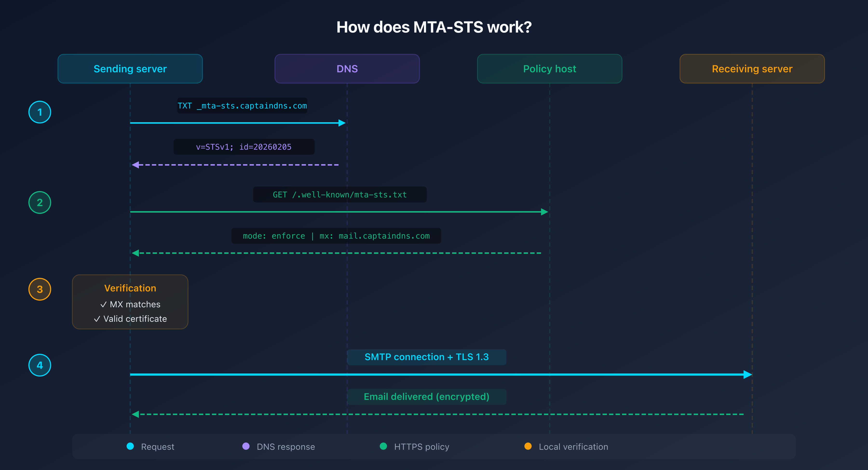Open the Sending server panel
The width and height of the screenshot is (868, 470).
(x=130, y=68)
